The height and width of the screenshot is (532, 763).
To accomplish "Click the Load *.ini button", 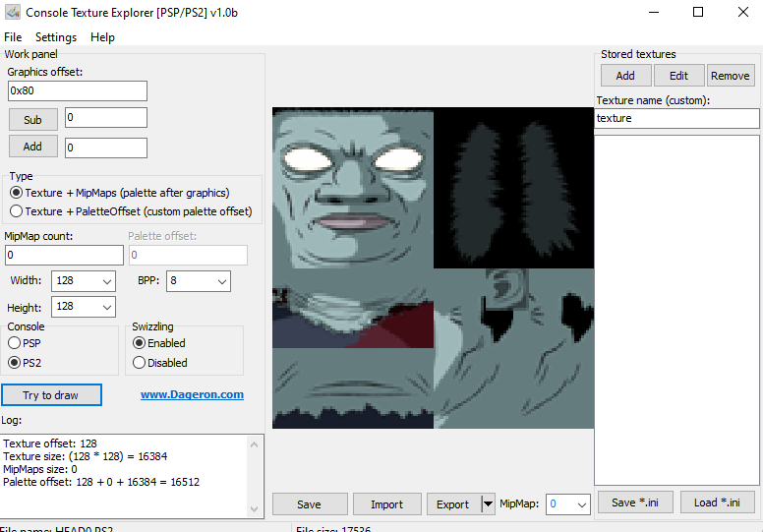I will (718, 502).
